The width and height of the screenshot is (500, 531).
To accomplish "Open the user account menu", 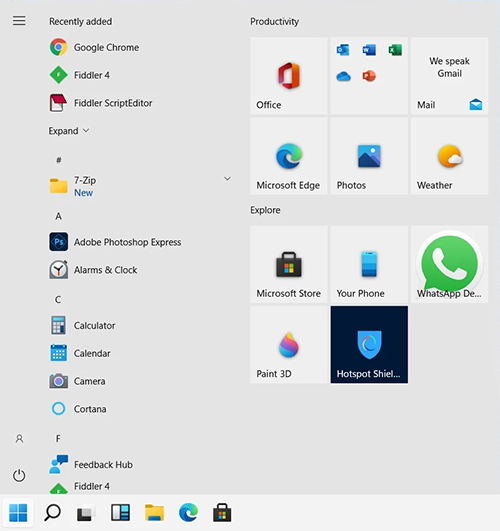I will [19, 439].
